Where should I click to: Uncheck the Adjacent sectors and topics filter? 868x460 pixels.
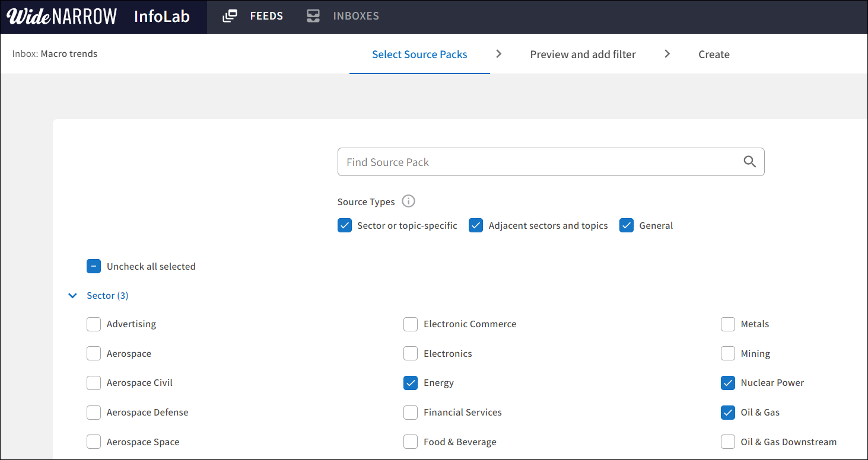pyautogui.click(x=476, y=225)
